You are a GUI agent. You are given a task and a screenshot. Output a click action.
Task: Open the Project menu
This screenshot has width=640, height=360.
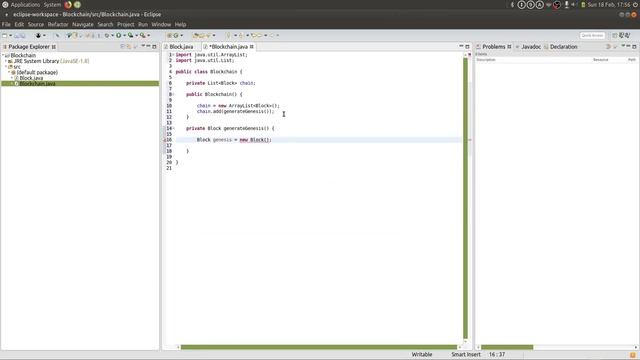point(126,24)
